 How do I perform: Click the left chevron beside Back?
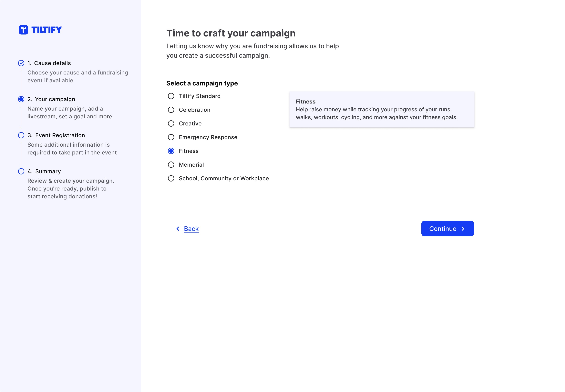point(178,229)
